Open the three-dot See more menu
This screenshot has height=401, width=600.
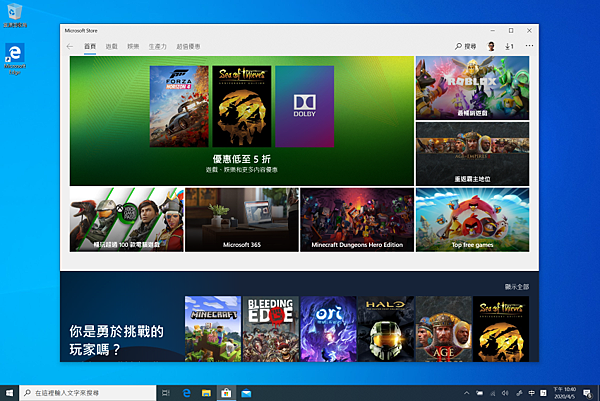click(529, 46)
